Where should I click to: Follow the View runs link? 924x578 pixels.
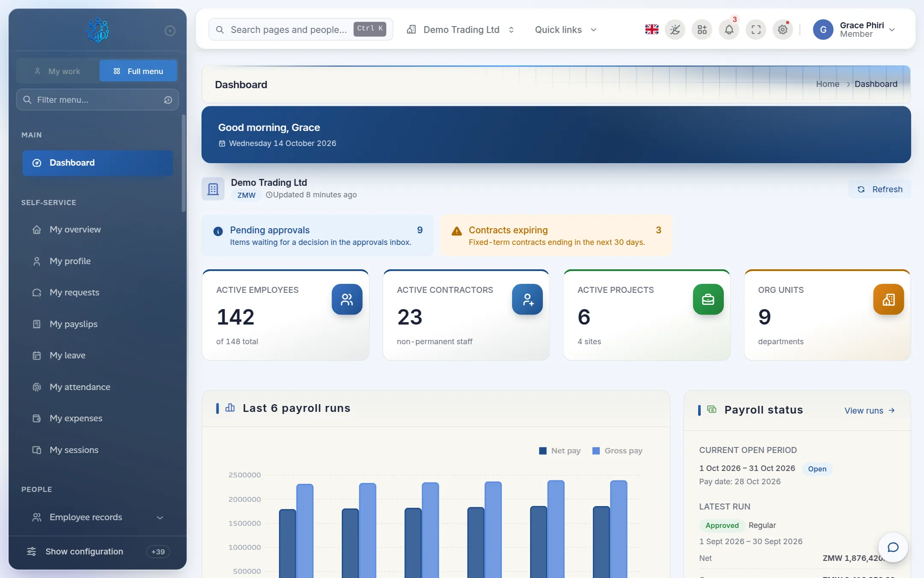click(870, 411)
